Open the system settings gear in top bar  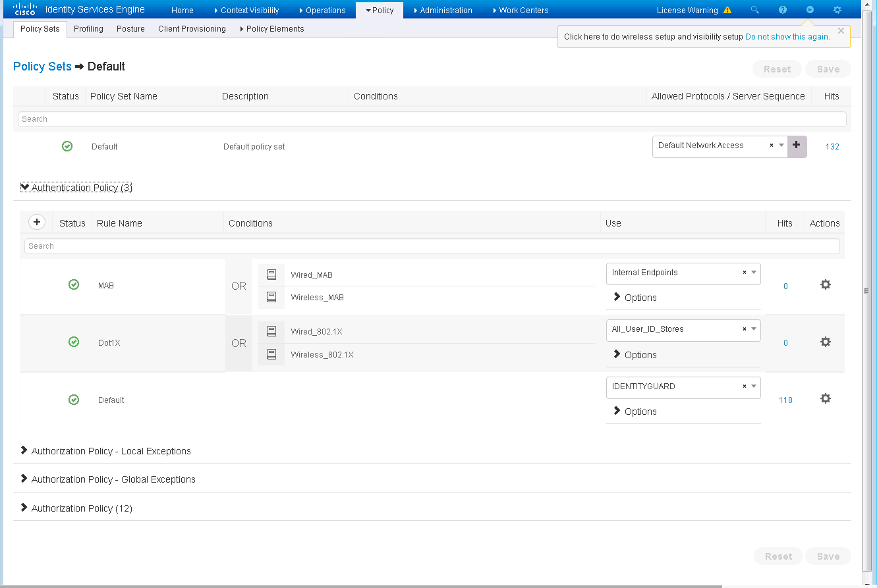837,10
